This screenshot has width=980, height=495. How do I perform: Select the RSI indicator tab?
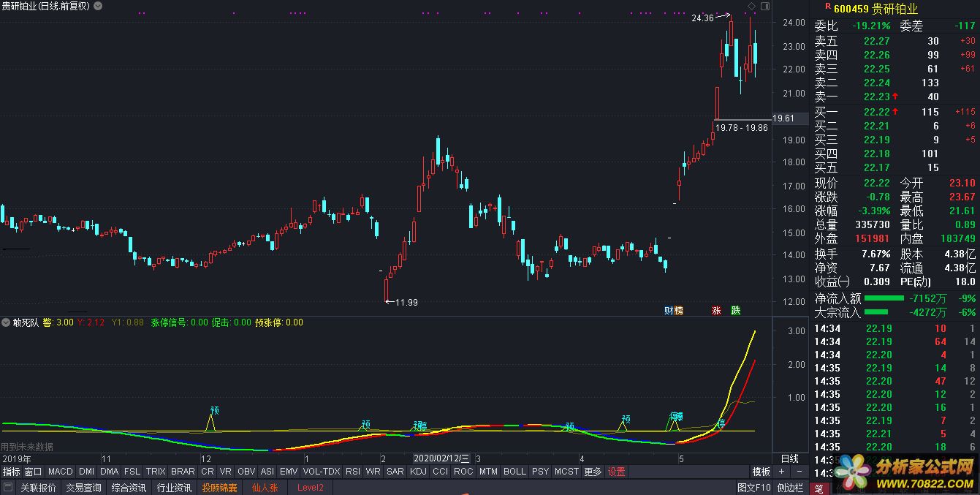point(354,472)
